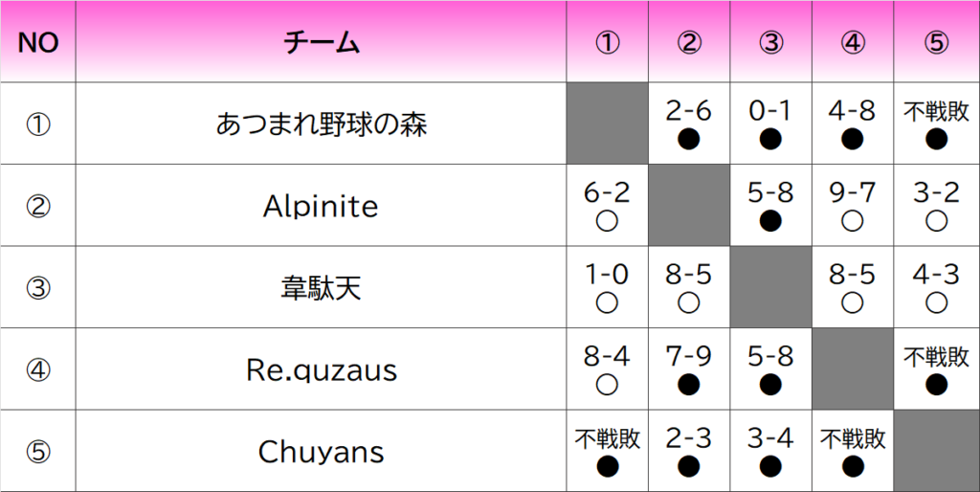Image resolution: width=980 pixels, height=492 pixels.
Task: Select the 3-4 score in Chuyans row
Action: pos(771,439)
